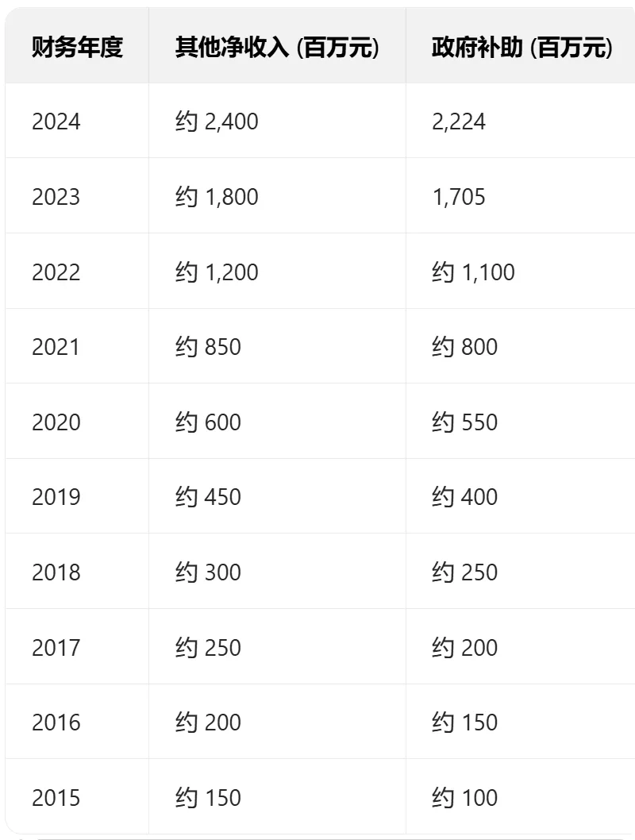Click the 2015 fiscal year cell
Screen dimensions: 635x840
click(x=56, y=797)
